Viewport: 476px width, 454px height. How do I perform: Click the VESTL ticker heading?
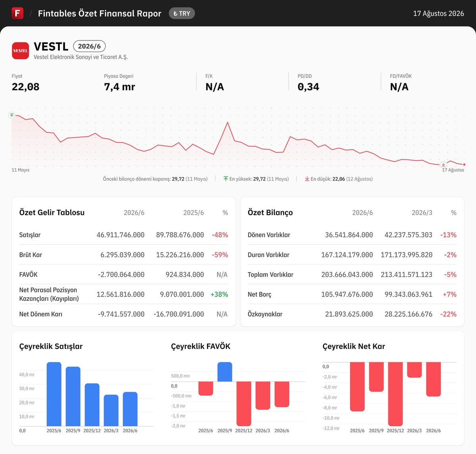(51, 46)
